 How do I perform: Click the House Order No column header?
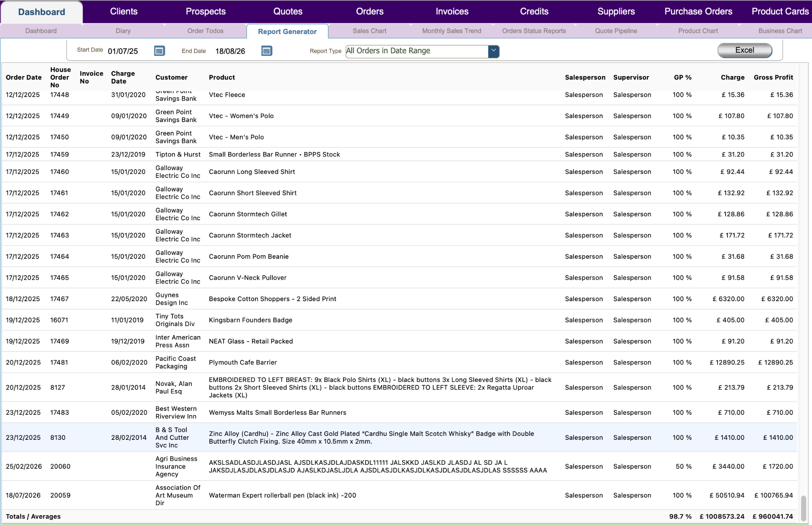click(60, 77)
